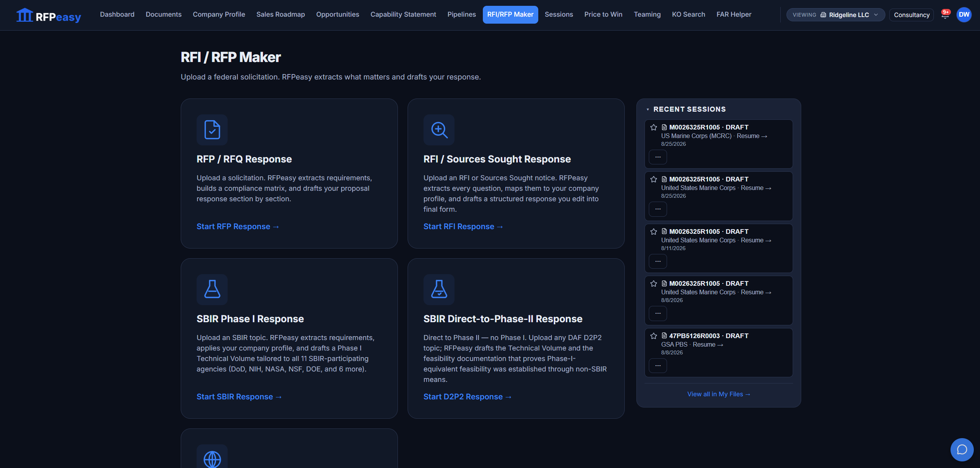This screenshot has width=980, height=468.
Task: Click Start RFP Response link
Action: click(x=238, y=226)
